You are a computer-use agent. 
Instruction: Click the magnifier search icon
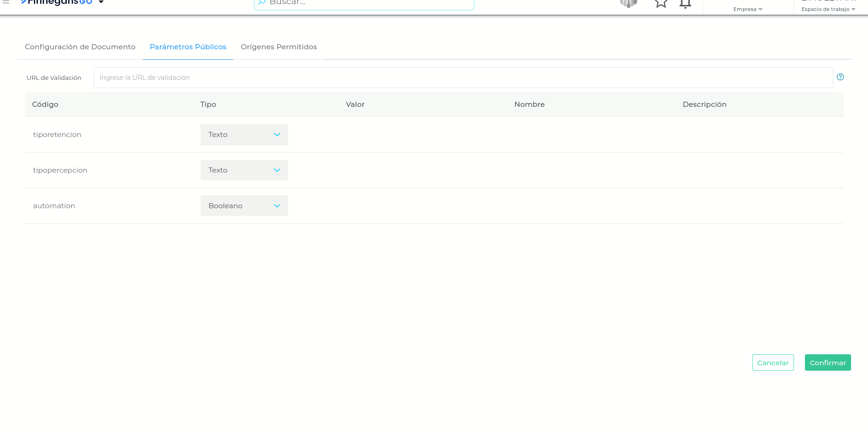pos(262,2)
